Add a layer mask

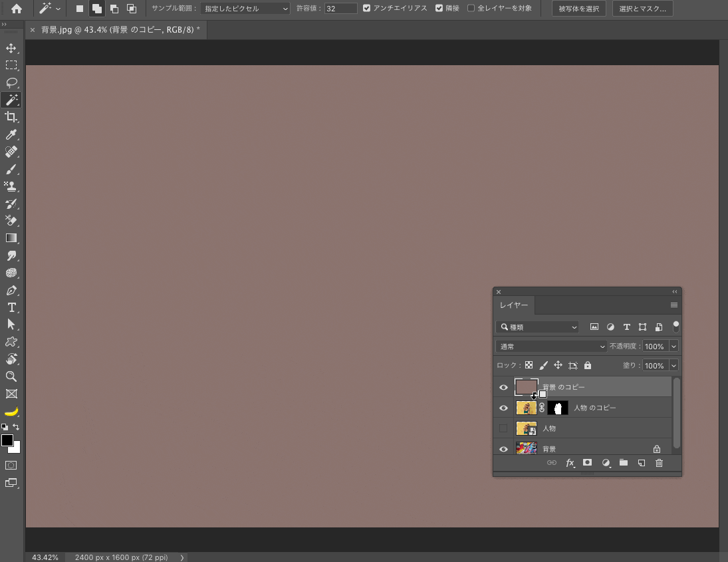pyautogui.click(x=587, y=463)
